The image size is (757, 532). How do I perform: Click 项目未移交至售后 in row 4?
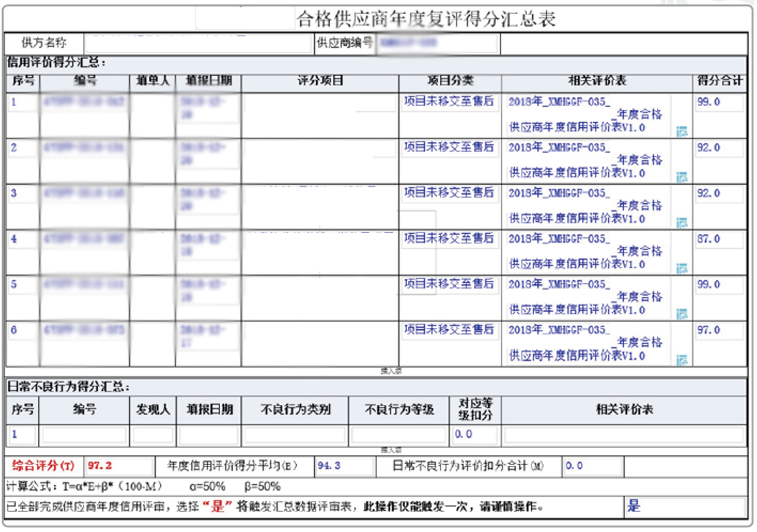[449, 239]
